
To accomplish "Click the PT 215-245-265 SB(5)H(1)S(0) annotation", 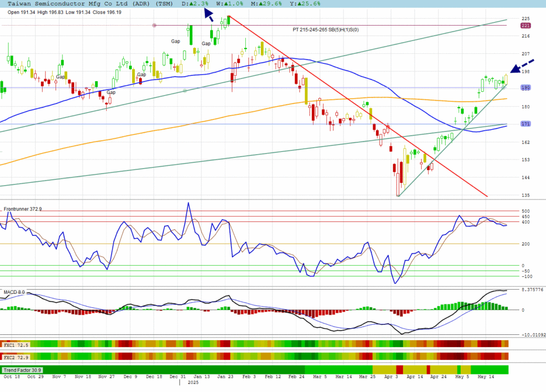I will click(x=326, y=30).
